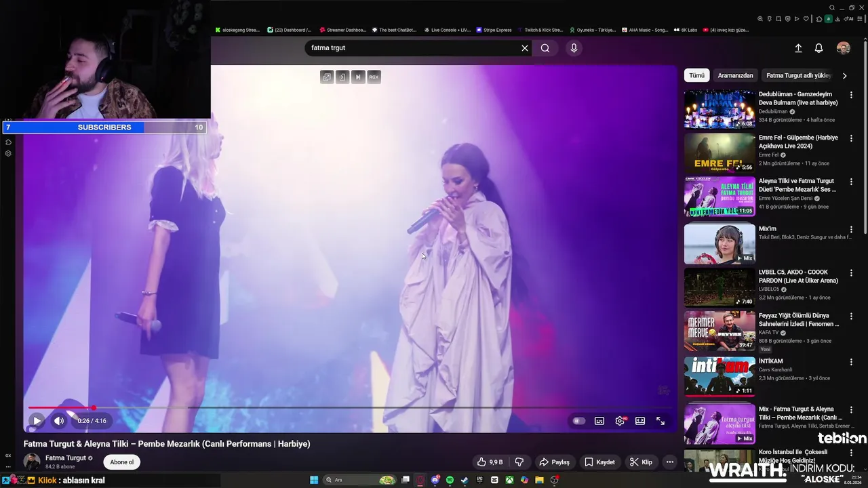The height and width of the screenshot is (488, 868).
Task: Open options for the Mix'im playlist
Action: tap(851, 230)
